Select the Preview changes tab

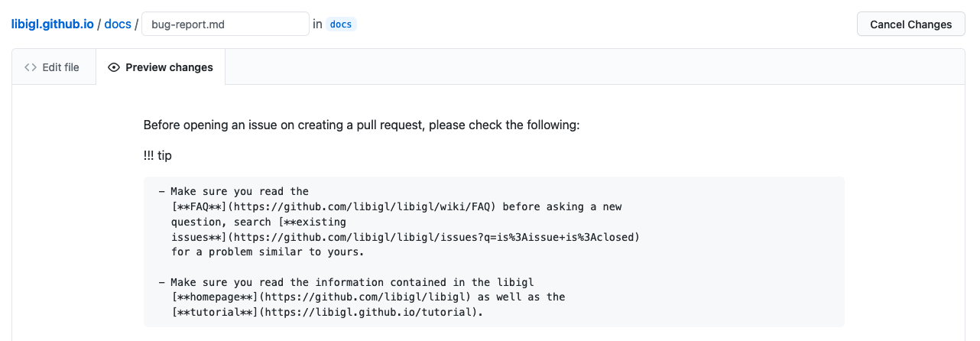[x=161, y=67]
